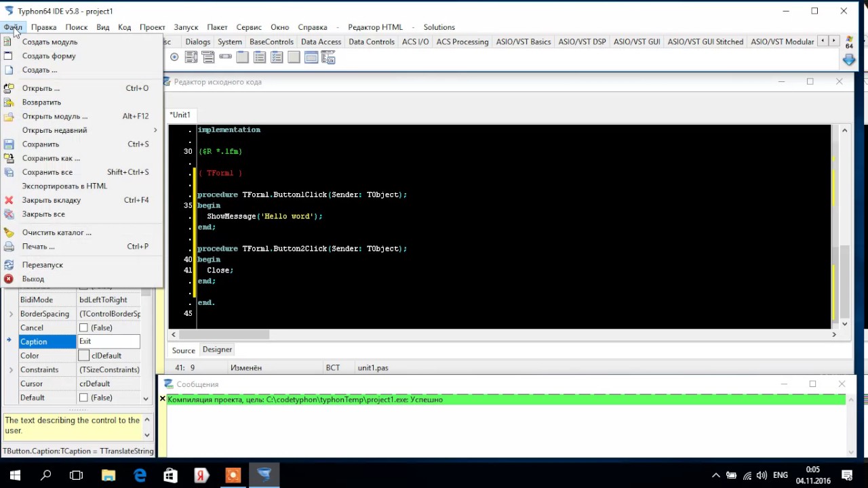The height and width of the screenshot is (488, 868).
Task: Click the red Выход exit icon
Action: (x=9, y=279)
